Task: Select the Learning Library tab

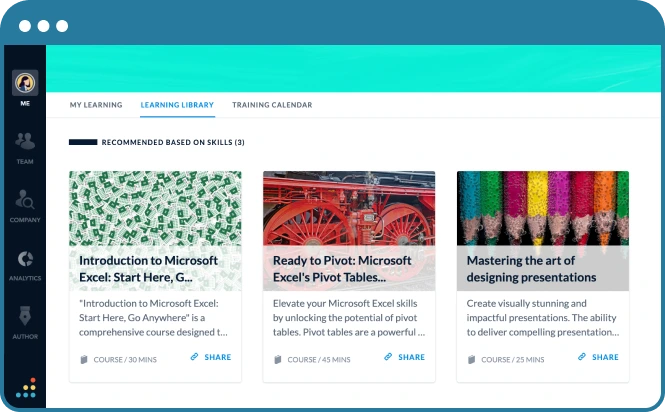Action: point(177,105)
